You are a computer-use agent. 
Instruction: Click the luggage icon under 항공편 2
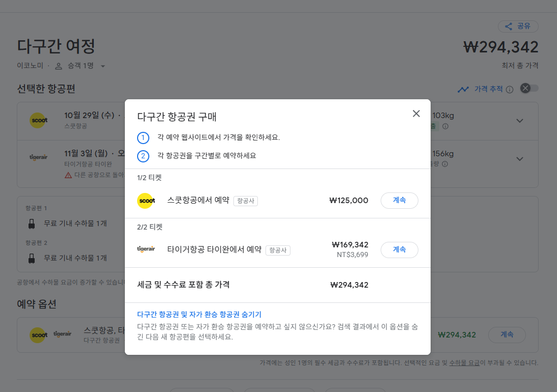pyautogui.click(x=32, y=258)
